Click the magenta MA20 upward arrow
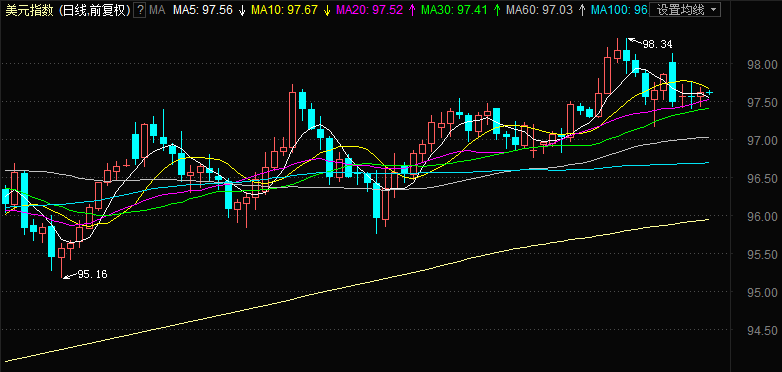The image size is (782, 372). [412, 10]
